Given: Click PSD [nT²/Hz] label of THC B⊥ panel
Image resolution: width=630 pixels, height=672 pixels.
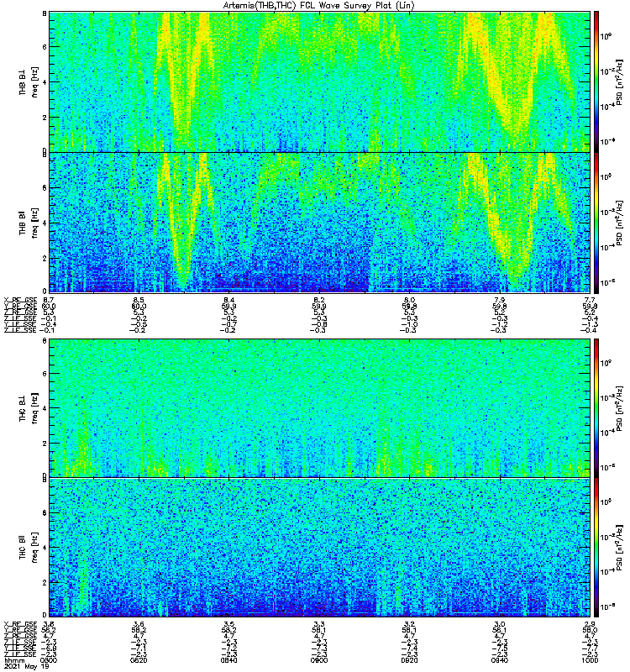Looking at the screenshot, I should (619, 408).
